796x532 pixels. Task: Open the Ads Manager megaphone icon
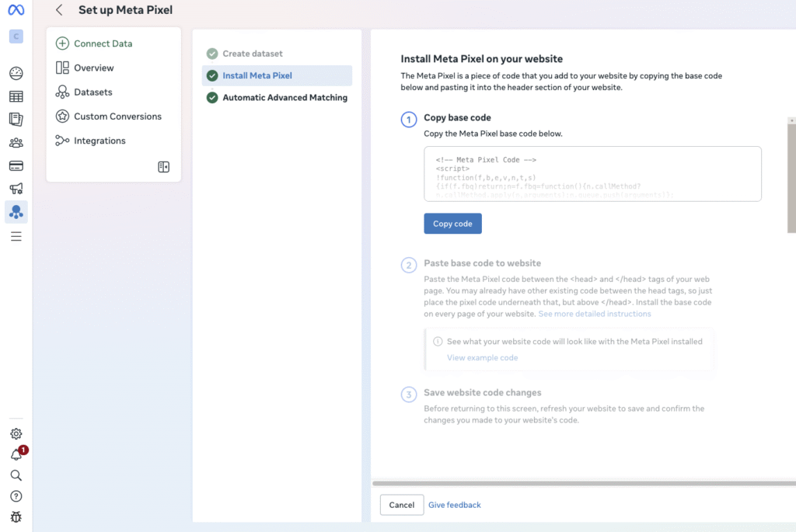(16, 189)
